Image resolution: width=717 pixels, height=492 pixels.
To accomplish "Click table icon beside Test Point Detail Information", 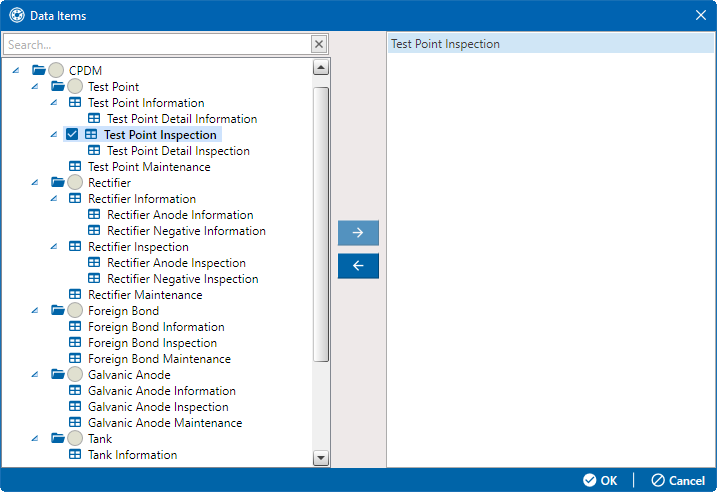I will click(94, 118).
